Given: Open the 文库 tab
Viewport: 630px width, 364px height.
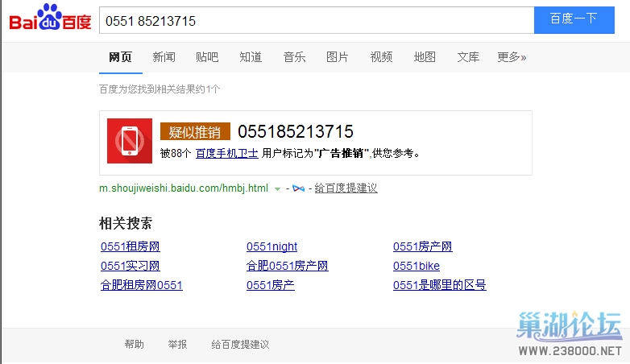Looking at the screenshot, I should (x=468, y=57).
